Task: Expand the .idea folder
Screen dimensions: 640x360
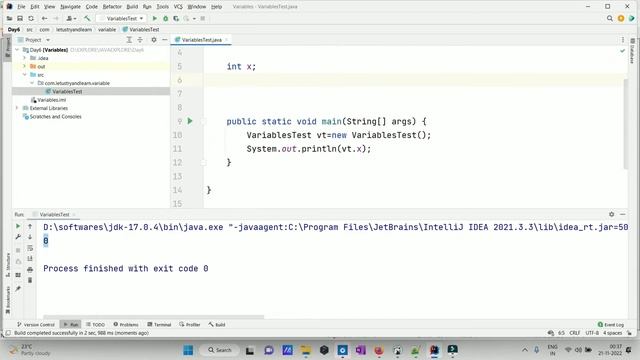Action: (24, 58)
